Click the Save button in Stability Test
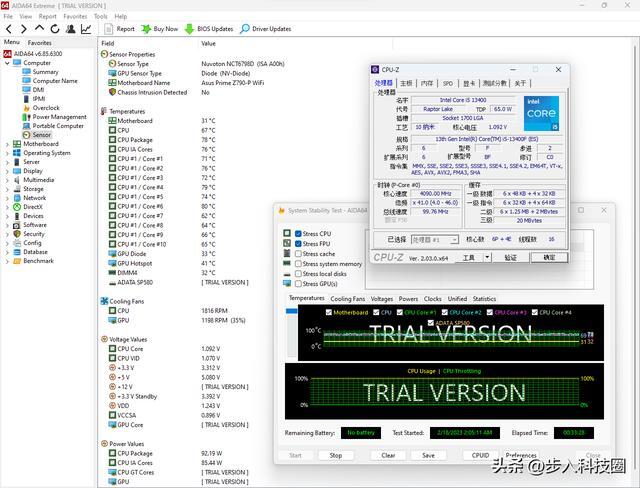The image size is (640, 488). [428, 455]
